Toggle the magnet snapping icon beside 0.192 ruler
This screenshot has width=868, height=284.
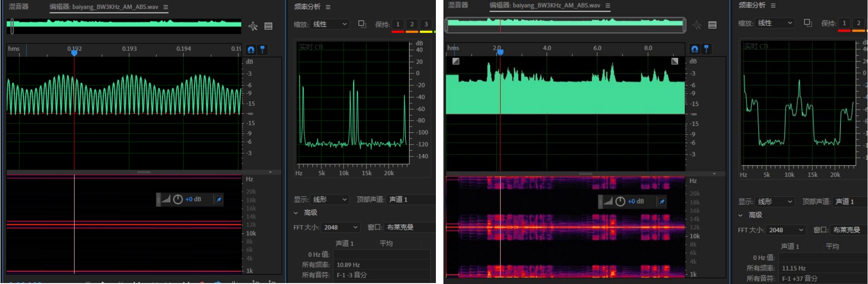(x=251, y=49)
